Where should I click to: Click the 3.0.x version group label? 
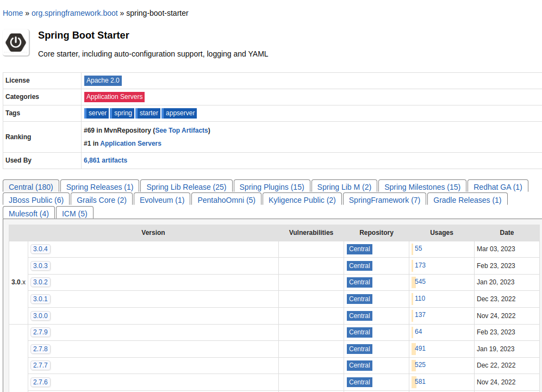click(18, 282)
